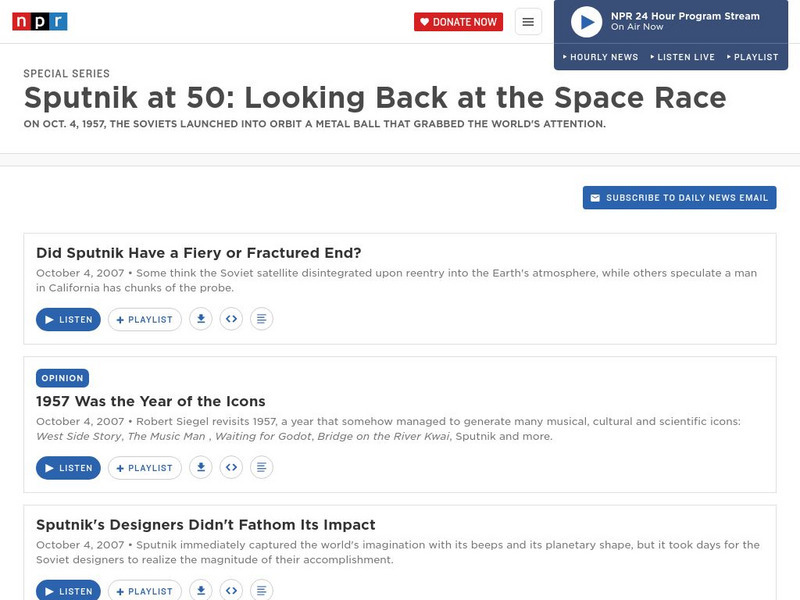Viewport: 800px width, 600px height.
Task: Open the transcript for the Sputnik's Designers story
Action: tap(261, 590)
